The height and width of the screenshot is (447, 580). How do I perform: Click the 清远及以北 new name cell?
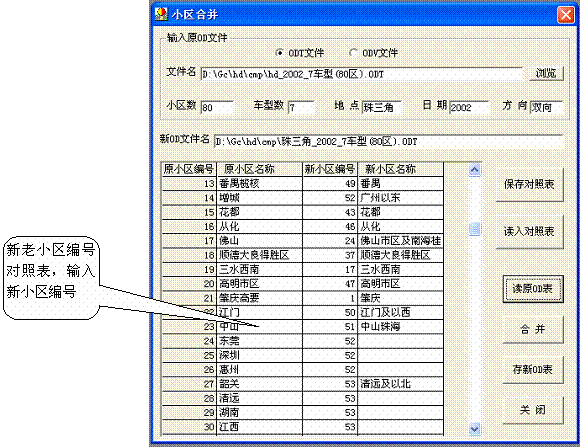(401, 384)
